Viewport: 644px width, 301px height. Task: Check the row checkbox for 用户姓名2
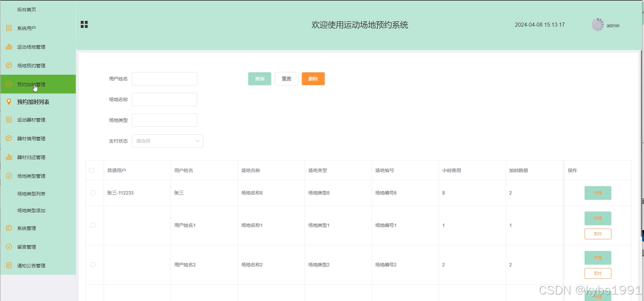93,265
